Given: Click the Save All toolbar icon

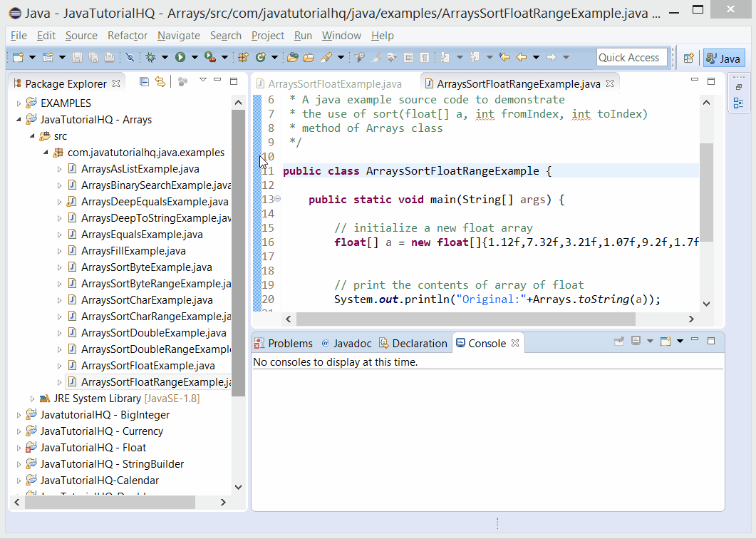Looking at the screenshot, I should point(93,58).
